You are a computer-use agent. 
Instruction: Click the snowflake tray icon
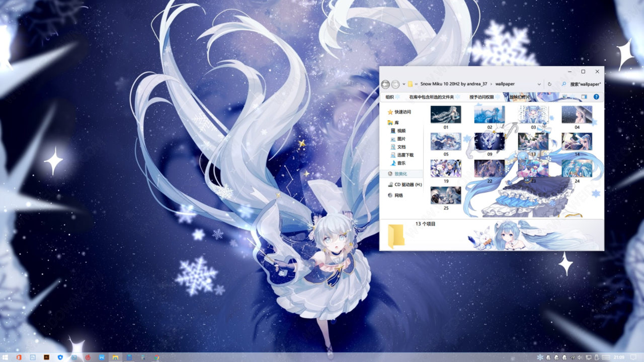point(540,357)
